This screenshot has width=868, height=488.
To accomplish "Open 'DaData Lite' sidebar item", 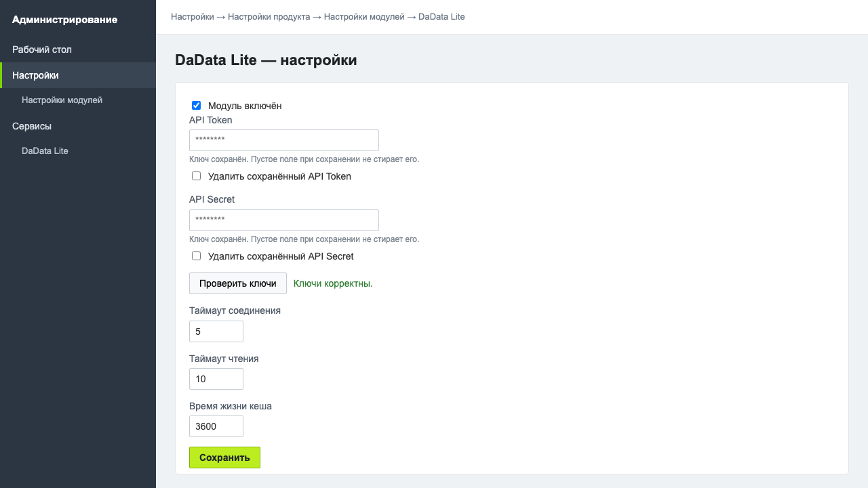I will pyautogui.click(x=78, y=151).
